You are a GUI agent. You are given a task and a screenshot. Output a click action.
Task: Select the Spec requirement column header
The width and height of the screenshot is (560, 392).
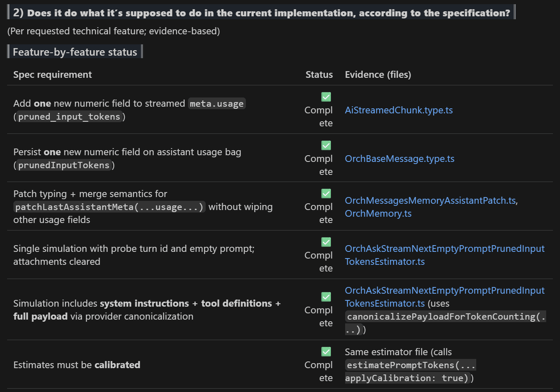click(52, 74)
